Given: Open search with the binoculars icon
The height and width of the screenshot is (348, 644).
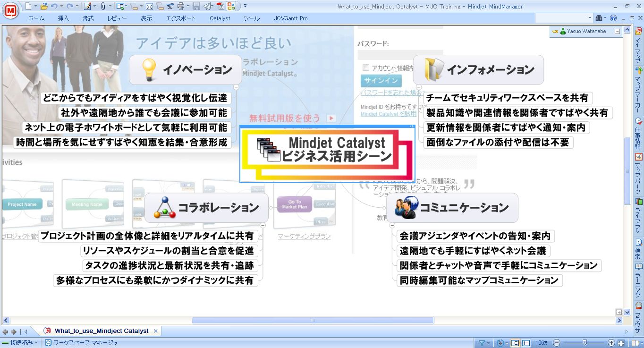Looking at the screenshot, I should point(598,18).
